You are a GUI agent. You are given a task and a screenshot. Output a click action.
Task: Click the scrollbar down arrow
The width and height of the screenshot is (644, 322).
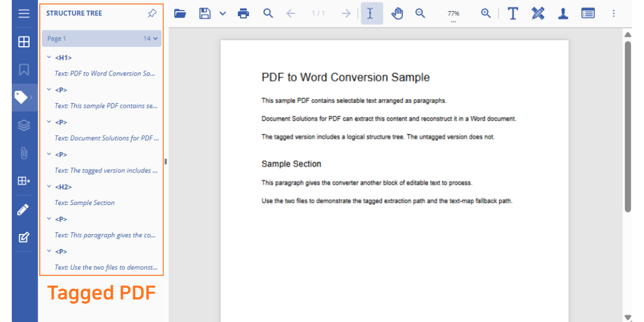pyautogui.click(x=628, y=317)
